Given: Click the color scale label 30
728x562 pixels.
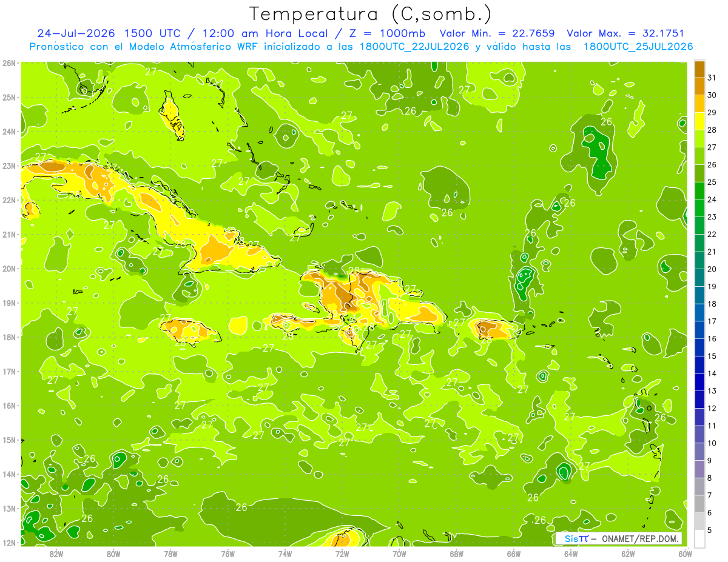Looking at the screenshot, I should click(x=712, y=95).
